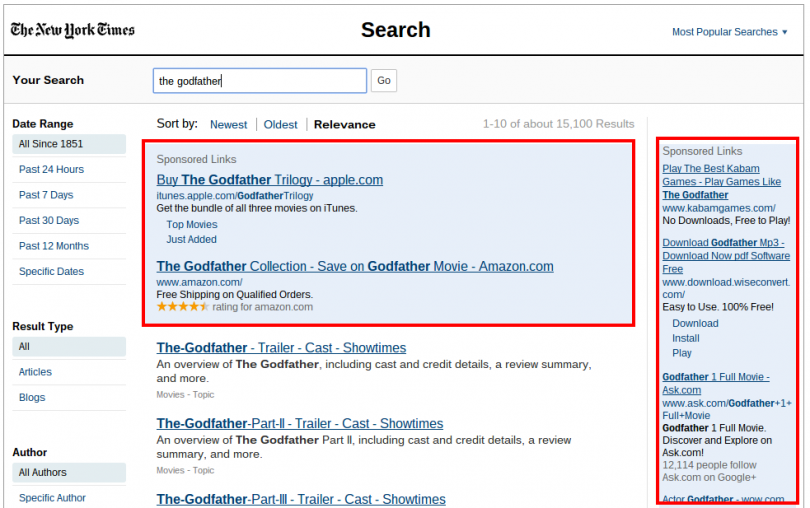Open The-Godfather-Part-III result link
This screenshot has width=810, height=508.
(x=301, y=499)
